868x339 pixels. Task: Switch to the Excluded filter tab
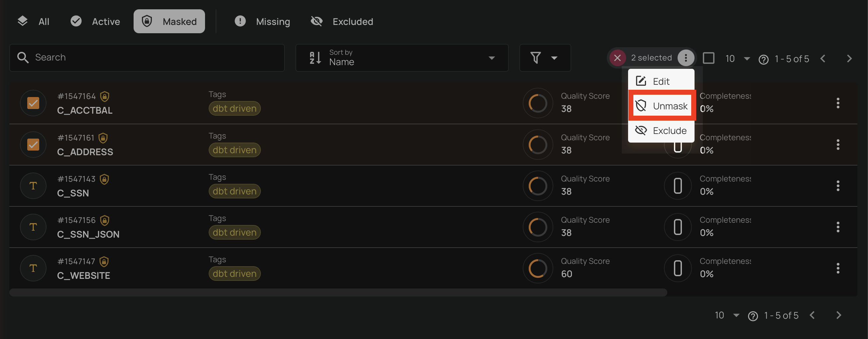point(342,22)
